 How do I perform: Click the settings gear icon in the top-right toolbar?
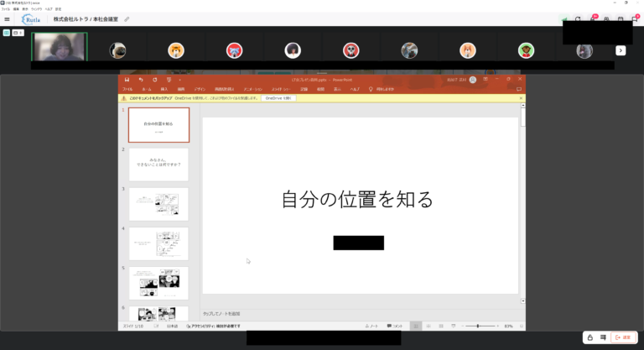coord(606,18)
